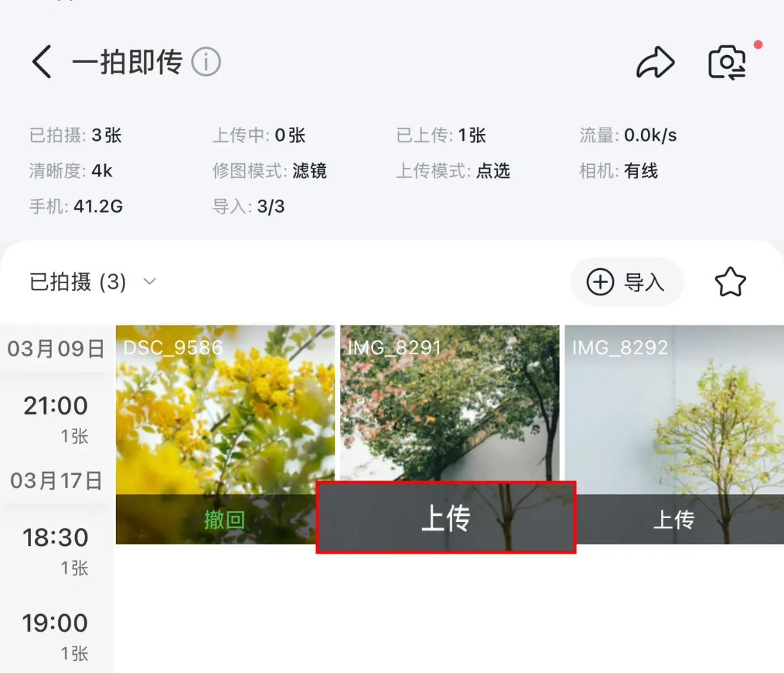Tap the back arrow icon

click(x=41, y=62)
